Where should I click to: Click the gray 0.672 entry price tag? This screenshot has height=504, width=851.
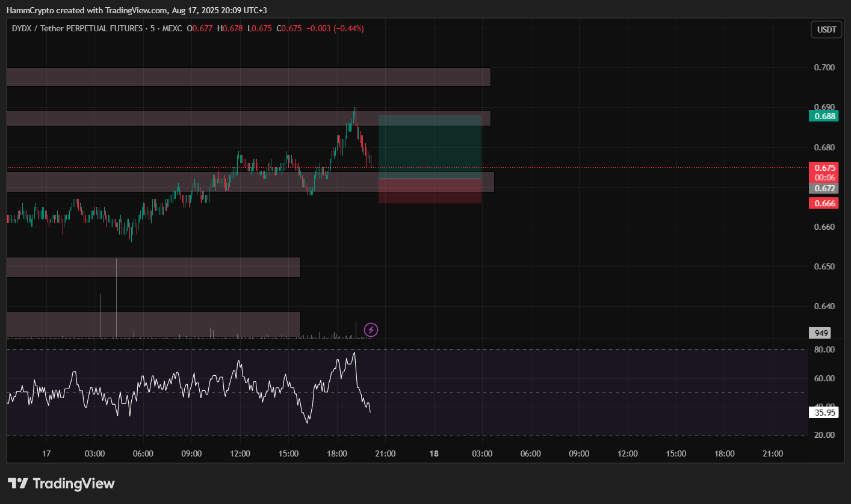pyautogui.click(x=824, y=188)
